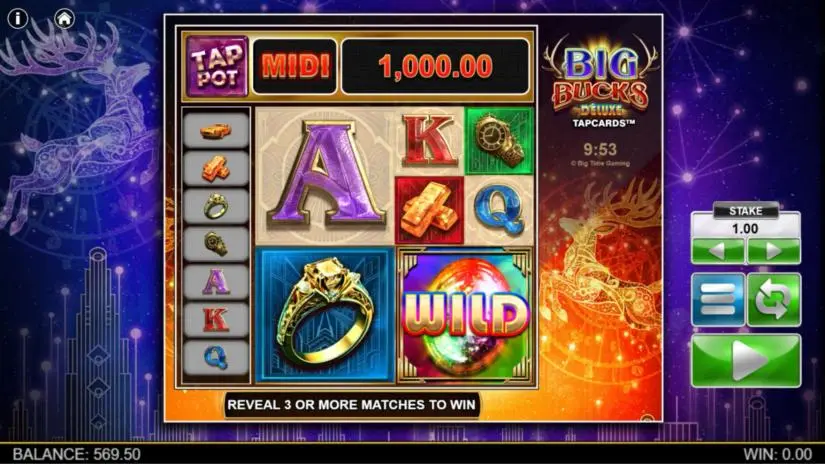Toggle the autoplay refresh arrows button
This screenshot has width=825, height=464.
click(x=774, y=299)
